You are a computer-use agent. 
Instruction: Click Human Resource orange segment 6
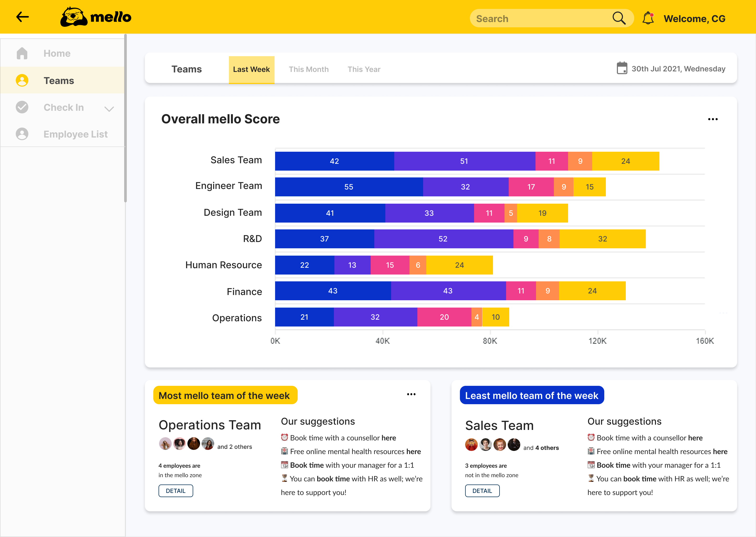click(x=418, y=265)
